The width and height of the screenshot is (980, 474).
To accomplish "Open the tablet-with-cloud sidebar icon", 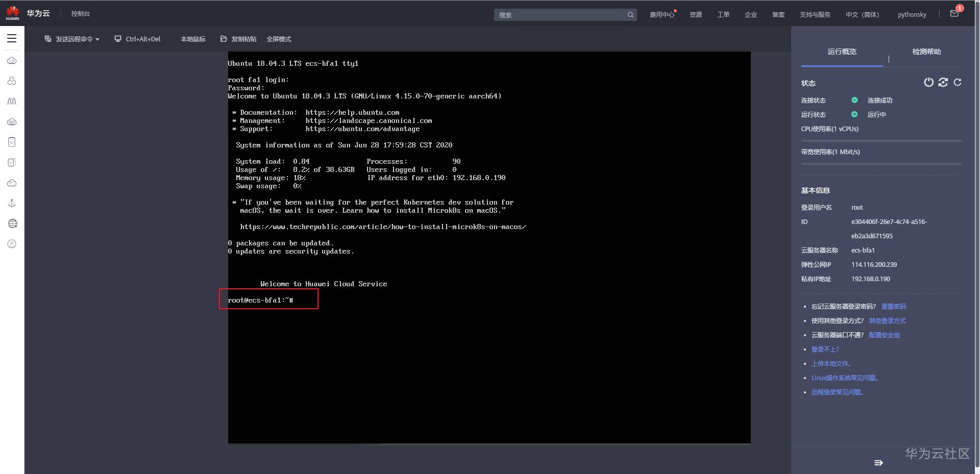I will click(x=12, y=142).
